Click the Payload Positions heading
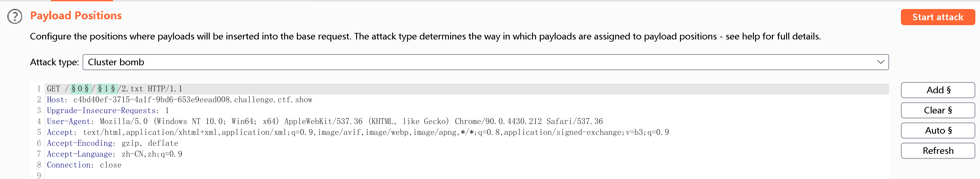 (76, 16)
